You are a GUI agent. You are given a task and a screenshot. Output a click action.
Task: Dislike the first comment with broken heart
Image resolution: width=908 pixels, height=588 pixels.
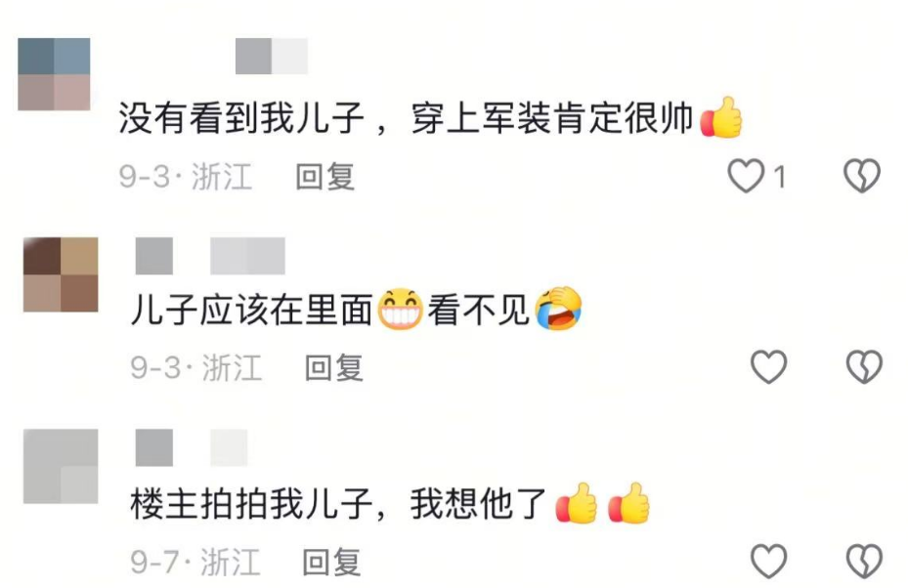(862, 176)
